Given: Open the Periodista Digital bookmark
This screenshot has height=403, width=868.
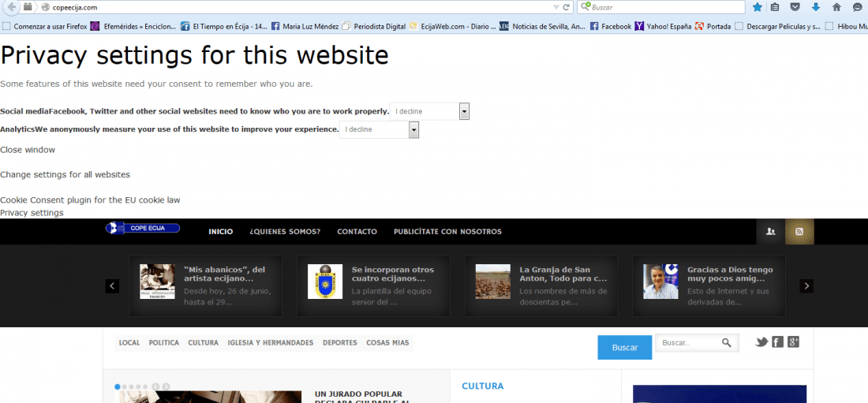Looking at the screenshot, I should pos(374,26).
